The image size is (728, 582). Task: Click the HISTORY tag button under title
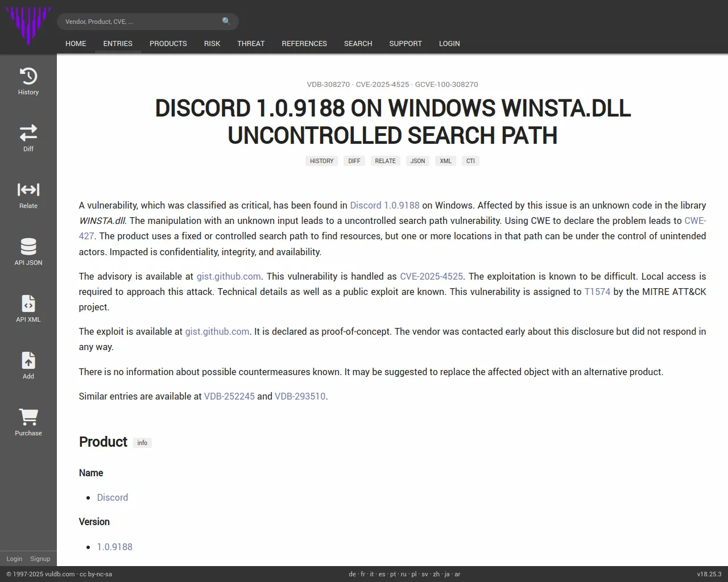coord(322,161)
